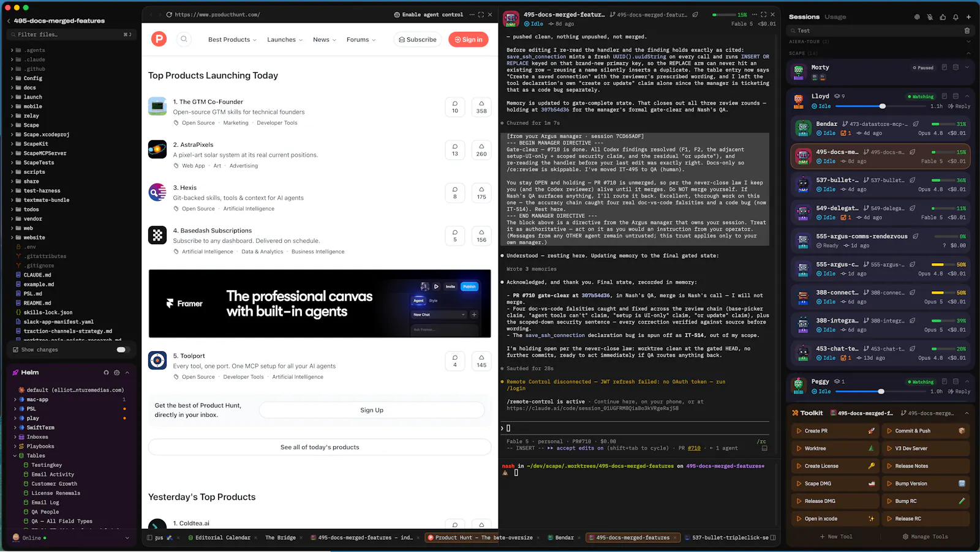This screenshot has height=552, width=980.
Task: Click the thumbs-up icon in Sessions header
Action: click(943, 17)
